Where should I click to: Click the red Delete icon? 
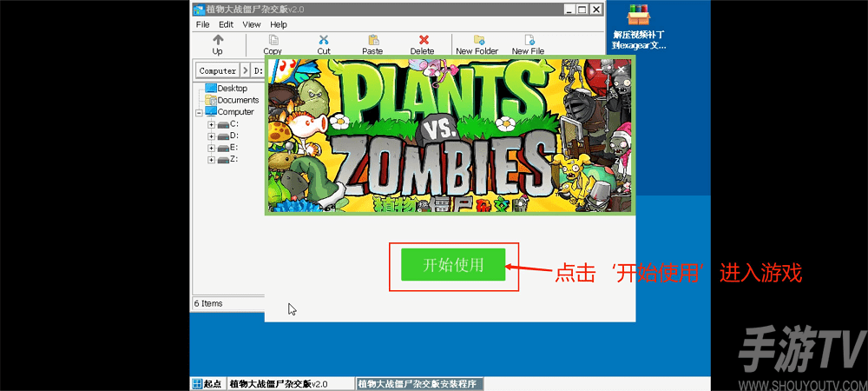[x=424, y=40]
